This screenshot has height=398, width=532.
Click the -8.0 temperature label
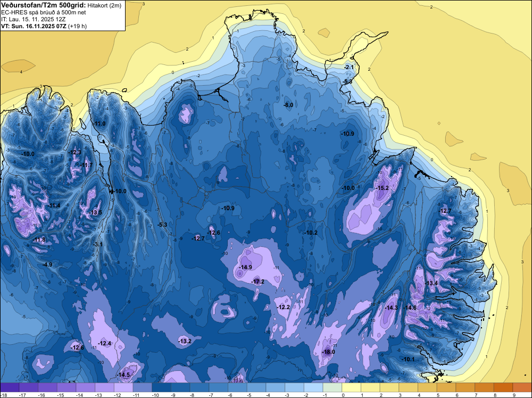pos(288,105)
